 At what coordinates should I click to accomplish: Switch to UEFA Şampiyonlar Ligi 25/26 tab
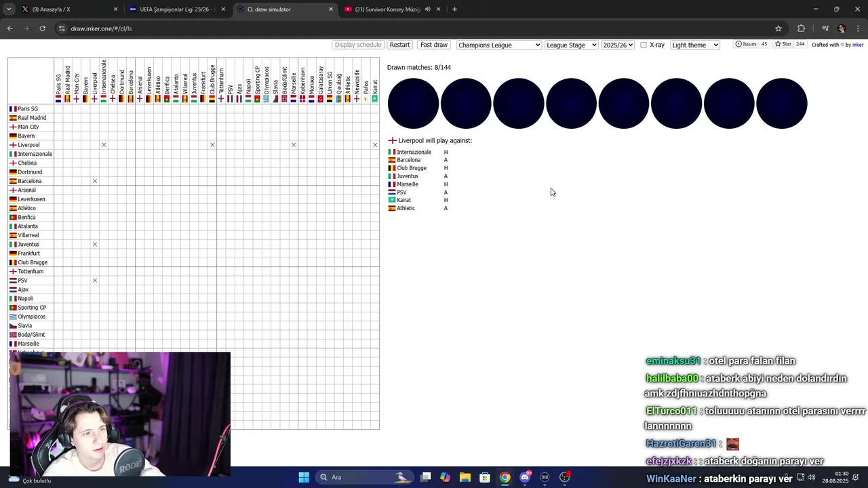176,9
